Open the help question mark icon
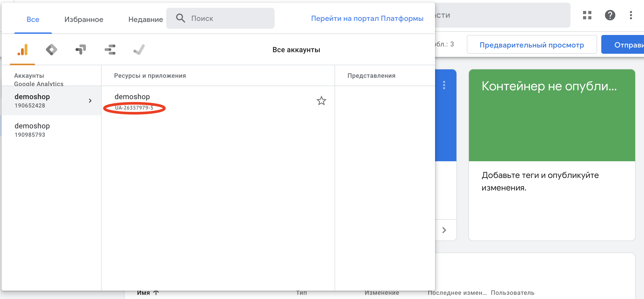The width and height of the screenshot is (644, 299). pyautogui.click(x=610, y=15)
